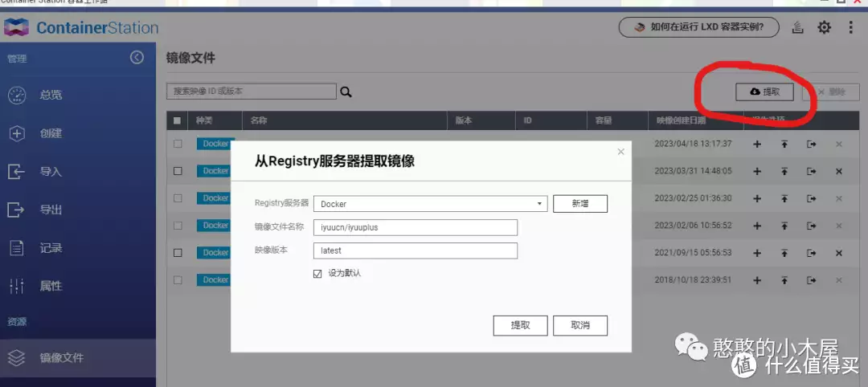868x387 pixels.
Task: Delete the image dated 2021/09/15 (X icon)
Action: (838, 253)
